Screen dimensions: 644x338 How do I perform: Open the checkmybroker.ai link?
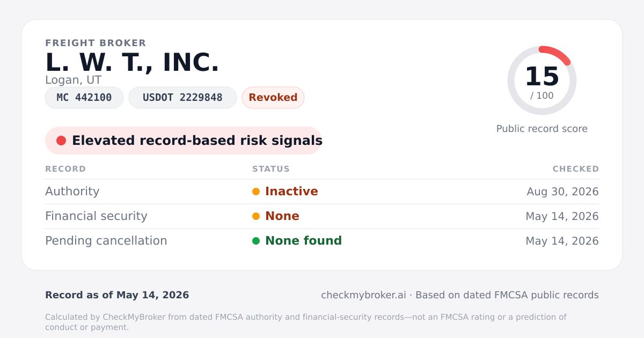363,295
